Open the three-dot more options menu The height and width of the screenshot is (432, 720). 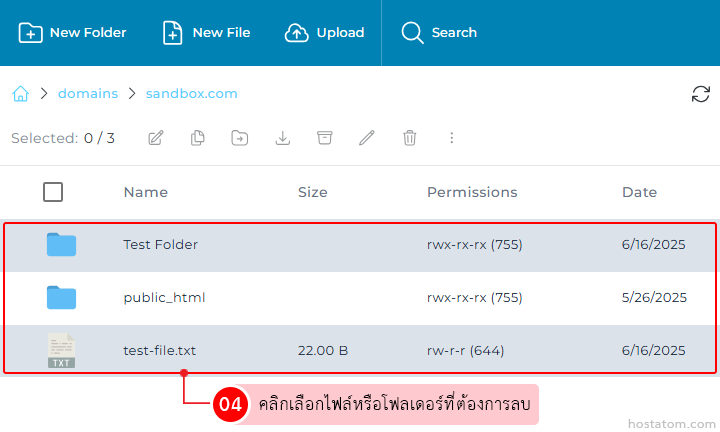pyautogui.click(x=451, y=138)
